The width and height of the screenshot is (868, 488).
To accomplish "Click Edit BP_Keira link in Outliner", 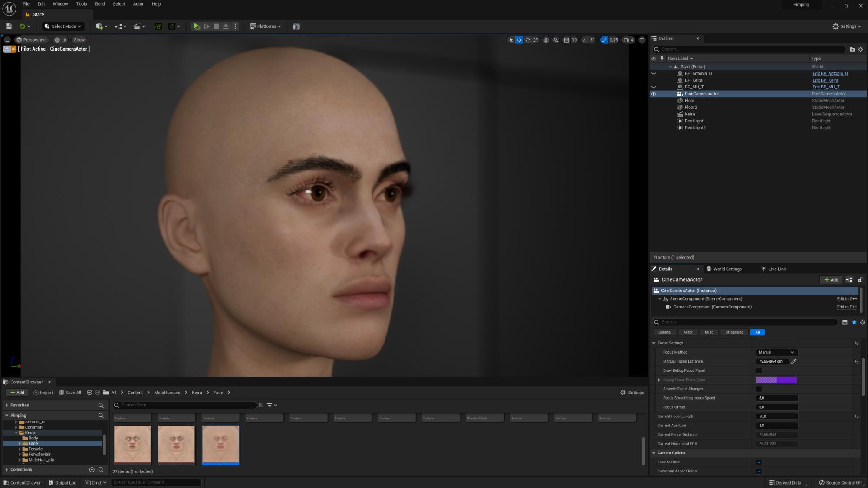I will [x=825, y=80].
